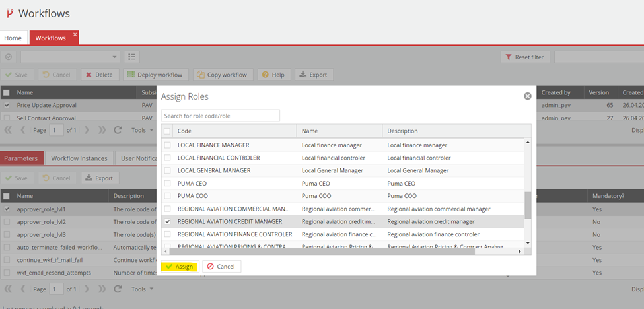Screen dimensions: 644x309
Task: Uncheck REGIONAL AVIATION CREDIT MANAGER checkbox
Action: pyautogui.click(x=167, y=221)
